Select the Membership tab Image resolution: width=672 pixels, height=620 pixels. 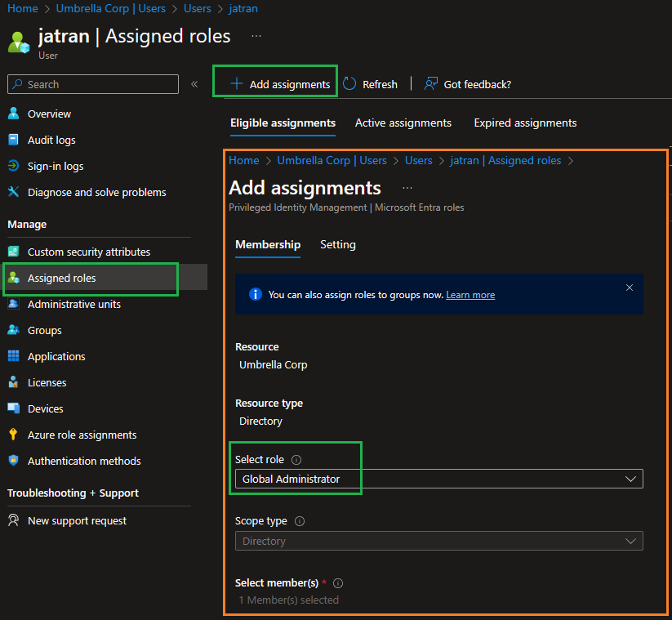click(268, 245)
